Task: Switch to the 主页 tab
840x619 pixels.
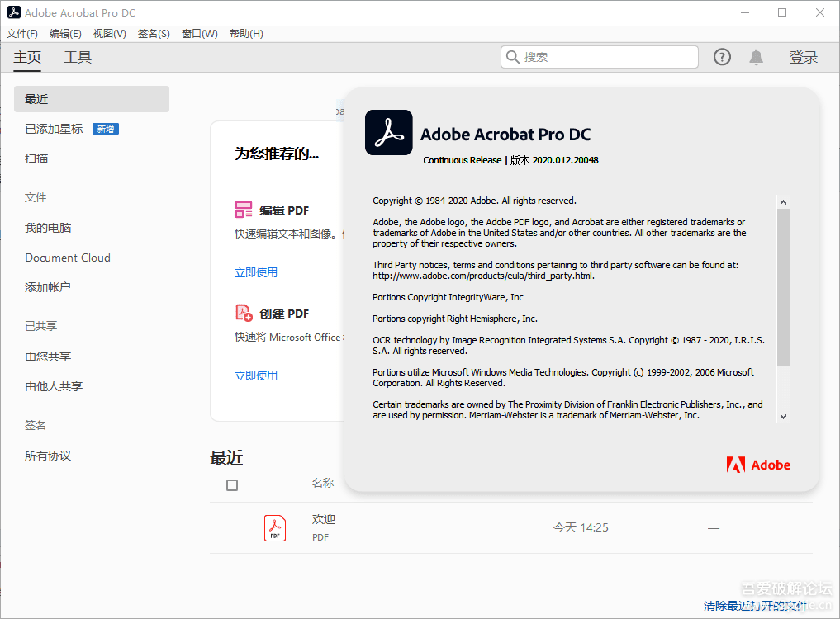Action: [27, 57]
